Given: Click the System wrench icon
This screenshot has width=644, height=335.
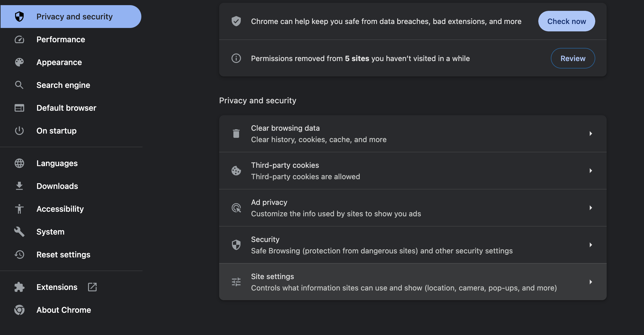Looking at the screenshot, I should [19, 232].
